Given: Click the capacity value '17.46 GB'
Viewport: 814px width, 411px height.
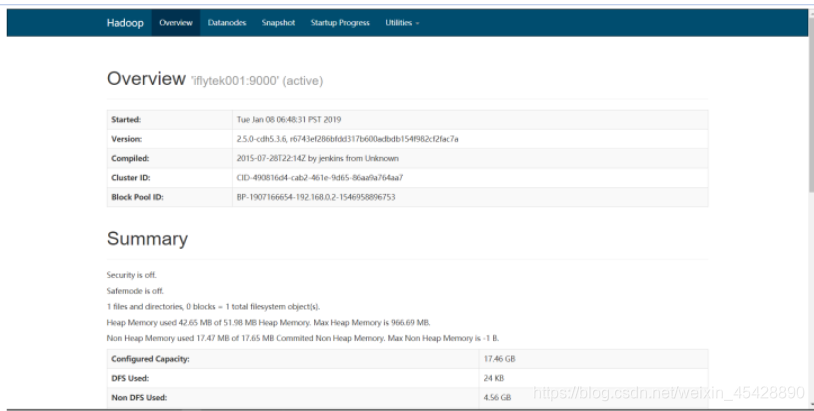Looking at the screenshot, I should (499, 359).
